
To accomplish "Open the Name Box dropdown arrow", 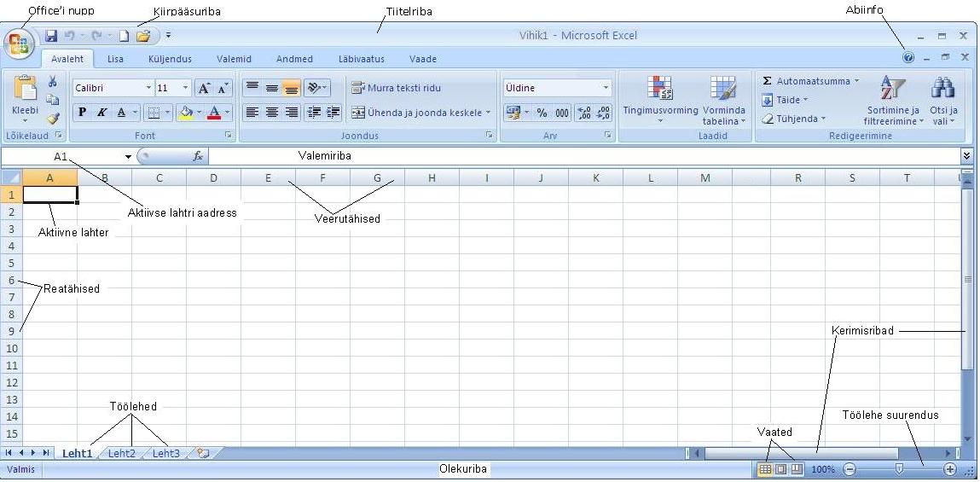I will click(128, 156).
